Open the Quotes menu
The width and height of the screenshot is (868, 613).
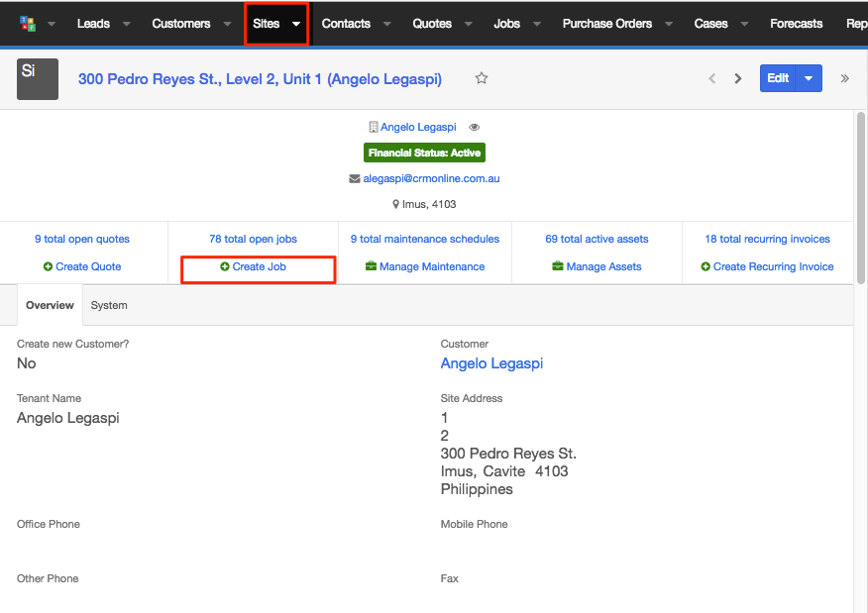coord(432,24)
